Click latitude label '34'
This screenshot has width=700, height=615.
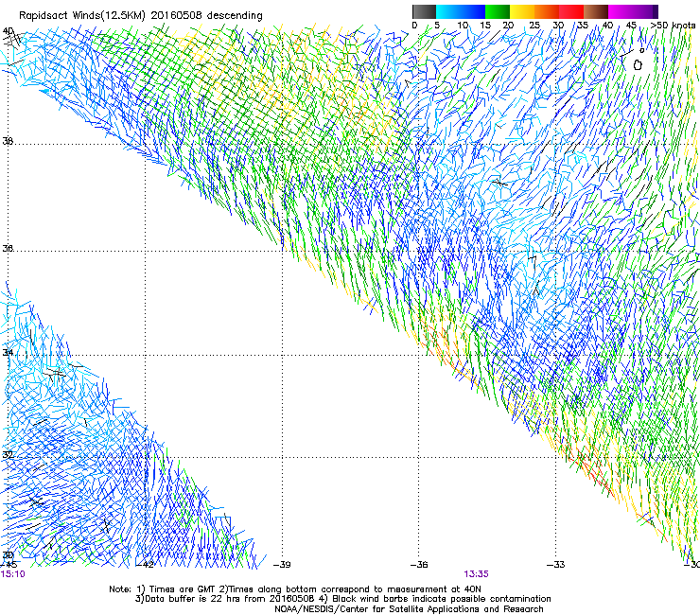[x=8, y=353]
